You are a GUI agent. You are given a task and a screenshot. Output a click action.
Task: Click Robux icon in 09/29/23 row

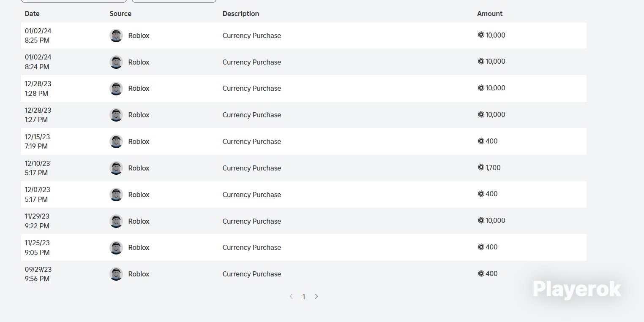coord(481,273)
